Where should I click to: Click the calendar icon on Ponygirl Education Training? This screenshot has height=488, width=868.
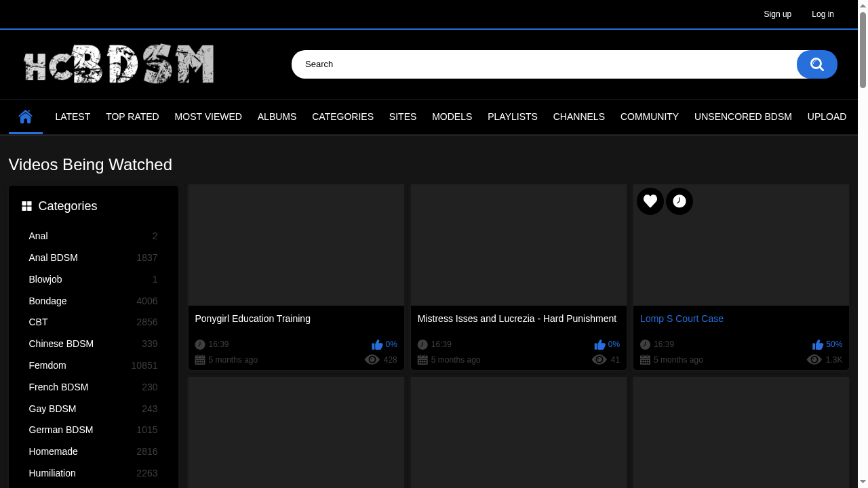200,359
